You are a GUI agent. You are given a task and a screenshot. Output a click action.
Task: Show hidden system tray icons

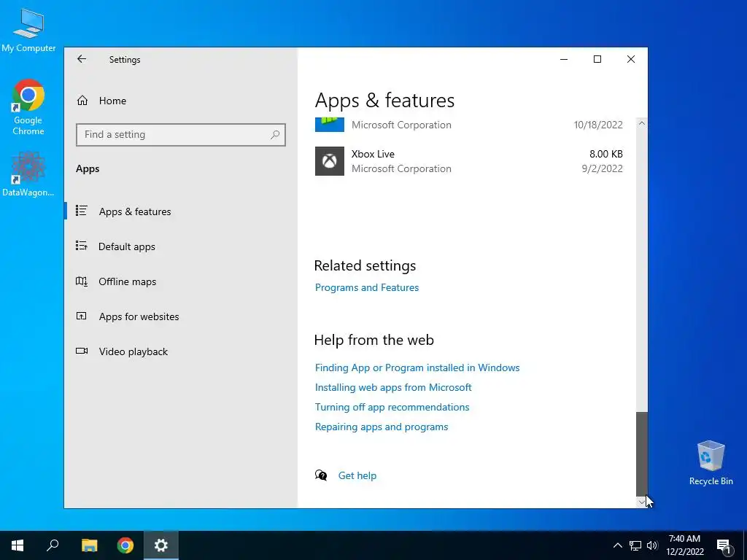tap(617, 545)
